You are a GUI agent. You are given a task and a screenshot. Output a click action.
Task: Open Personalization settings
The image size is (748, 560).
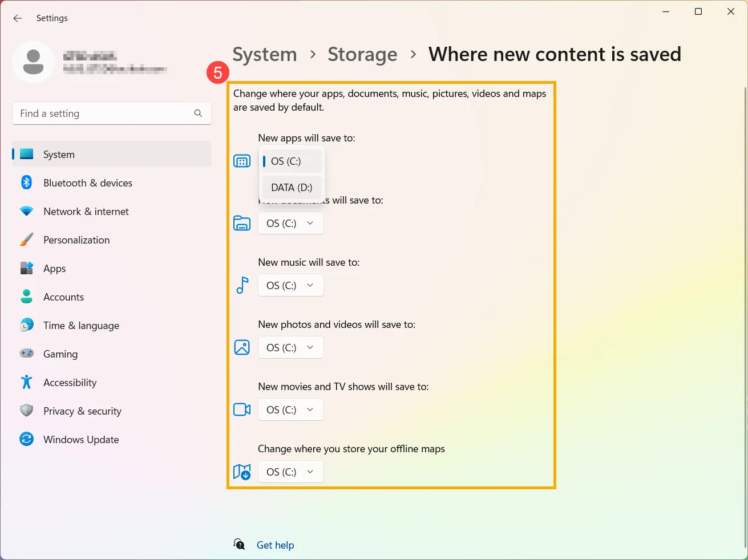[112, 240]
